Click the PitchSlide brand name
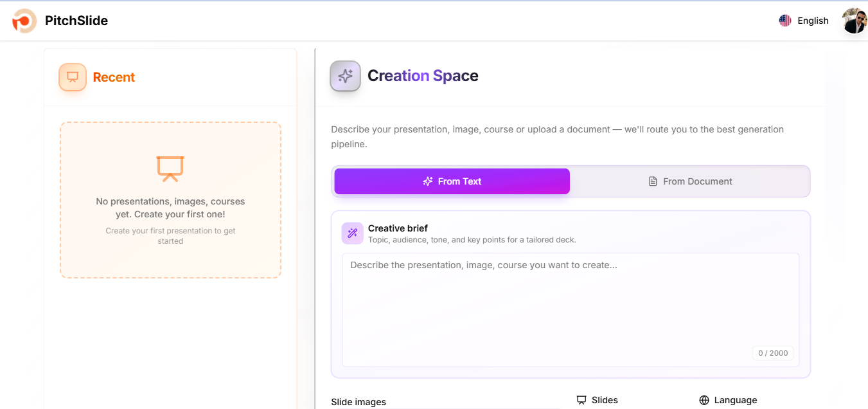The width and height of the screenshot is (868, 409). pos(76,21)
